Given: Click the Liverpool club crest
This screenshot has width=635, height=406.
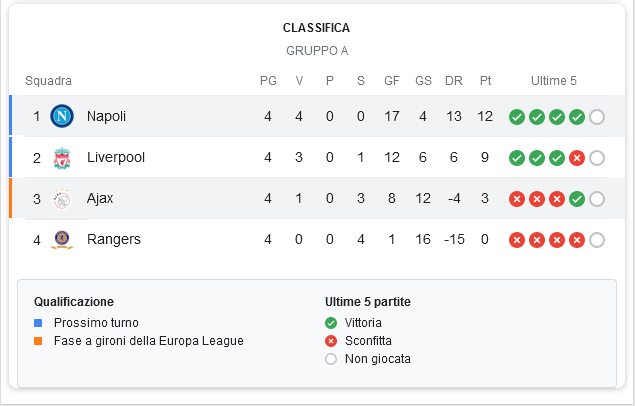Looking at the screenshot, I should 62,158.
